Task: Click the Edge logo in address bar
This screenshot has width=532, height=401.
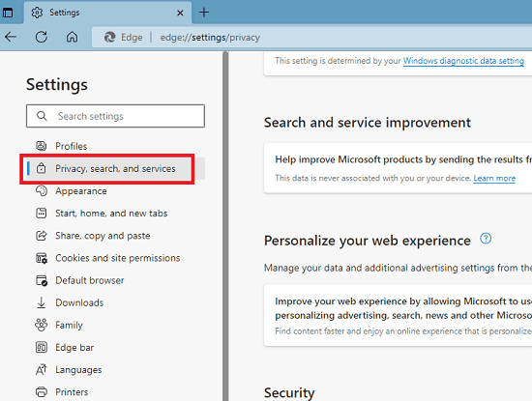Action: pos(110,37)
